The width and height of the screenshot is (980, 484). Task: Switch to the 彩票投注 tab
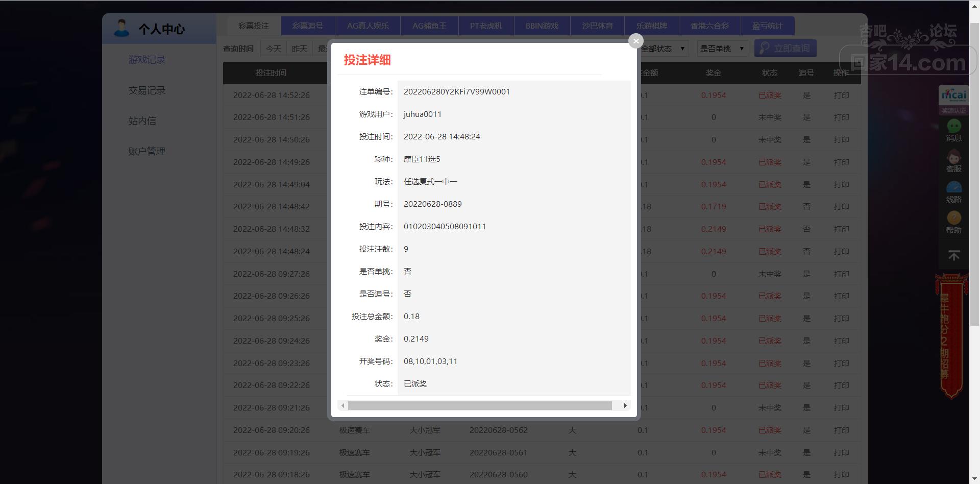tap(253, 26)
